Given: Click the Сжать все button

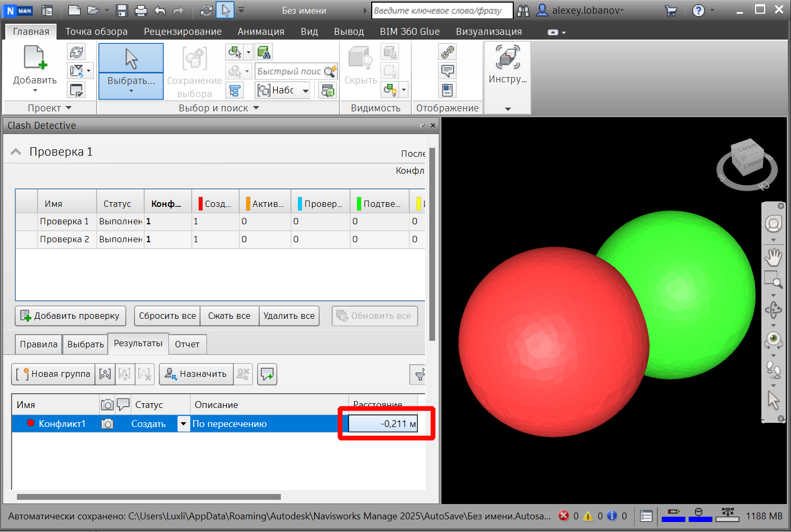Looking at the screenshot, I should 229,316.
